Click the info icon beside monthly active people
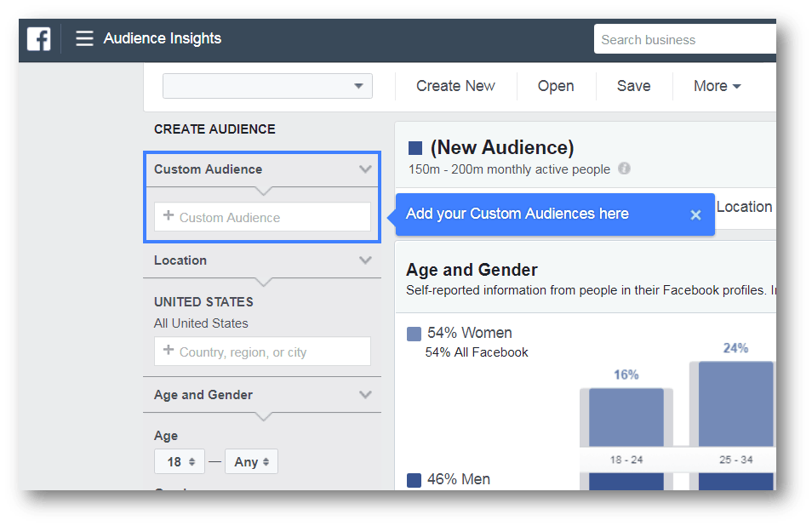 click(625, 169)
